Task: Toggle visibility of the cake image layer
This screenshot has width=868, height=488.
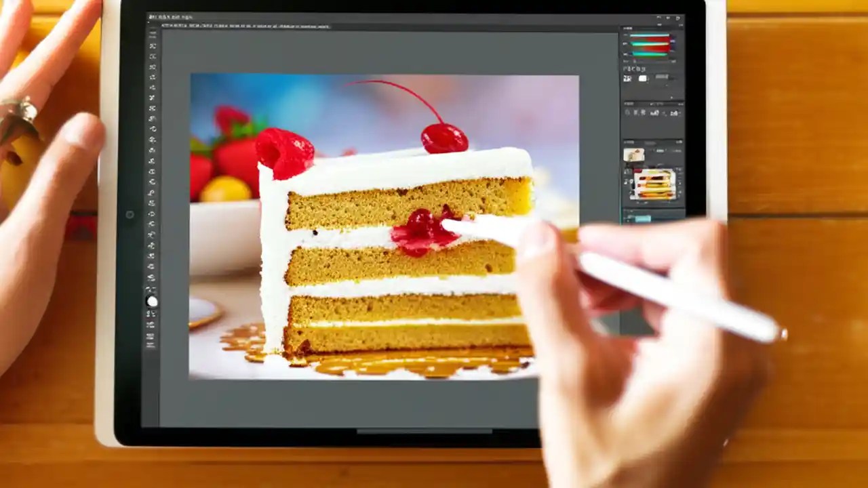Action: (x=627, y=180)
